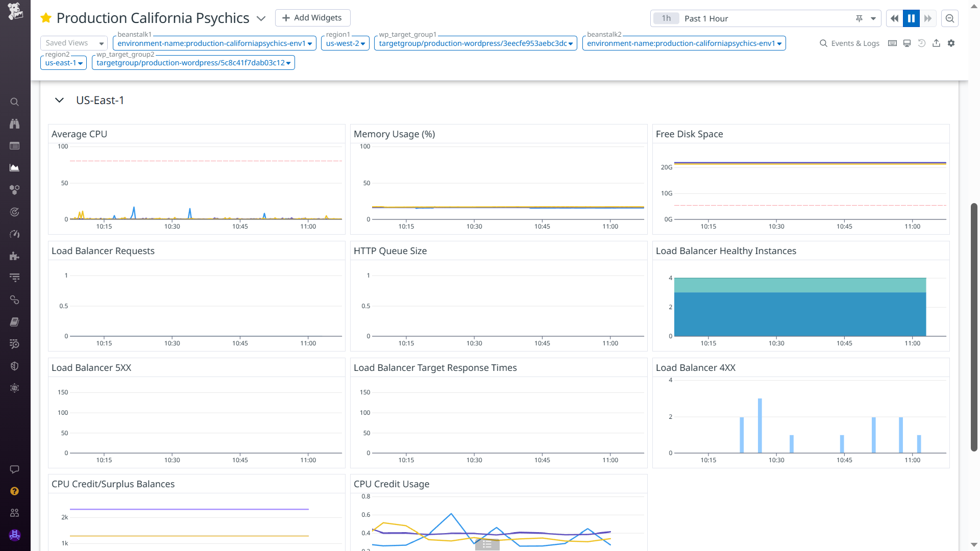The height and width of the screenshot is (551, 980).
Task: Click the favorite star next to dashboard title
Action: 46,18
